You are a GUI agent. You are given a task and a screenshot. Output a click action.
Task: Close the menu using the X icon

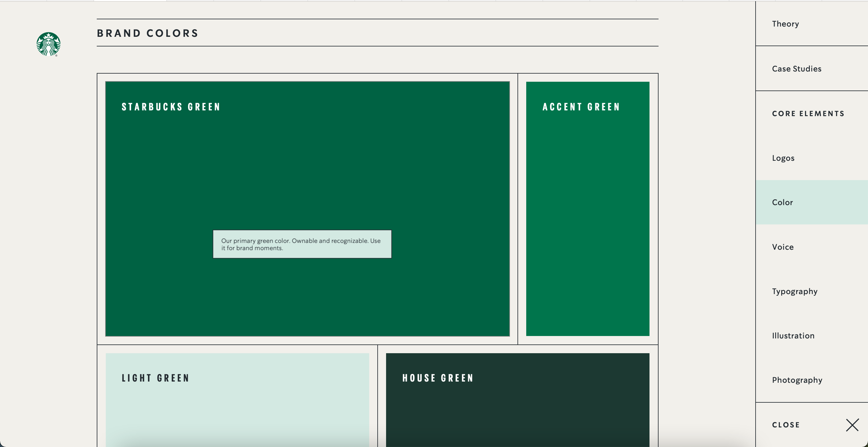click(852, 425)
